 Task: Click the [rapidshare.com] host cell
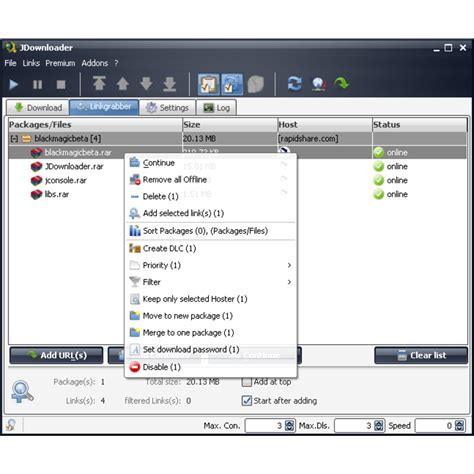tap(325, 139)
